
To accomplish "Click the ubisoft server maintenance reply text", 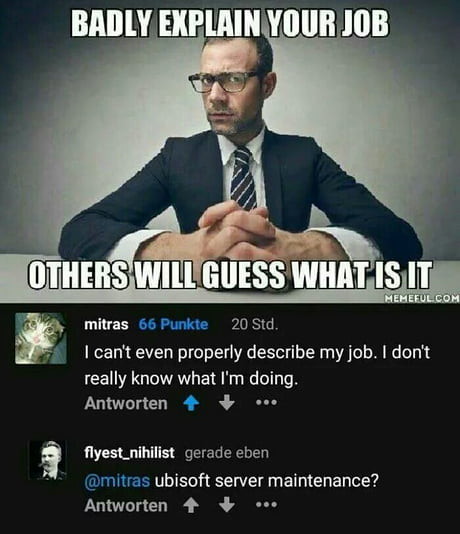I will coord(267,481).
